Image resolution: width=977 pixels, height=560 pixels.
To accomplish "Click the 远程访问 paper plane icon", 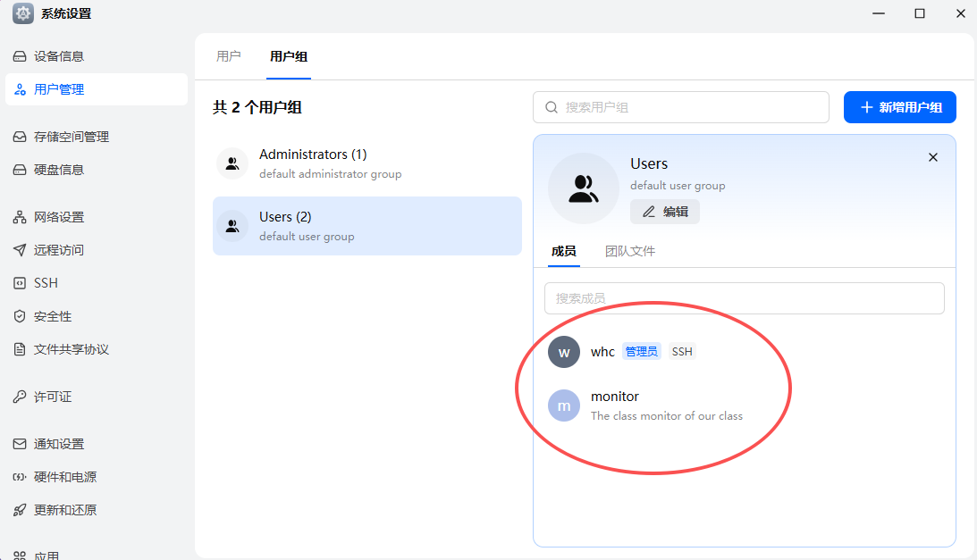I will 20,250.
